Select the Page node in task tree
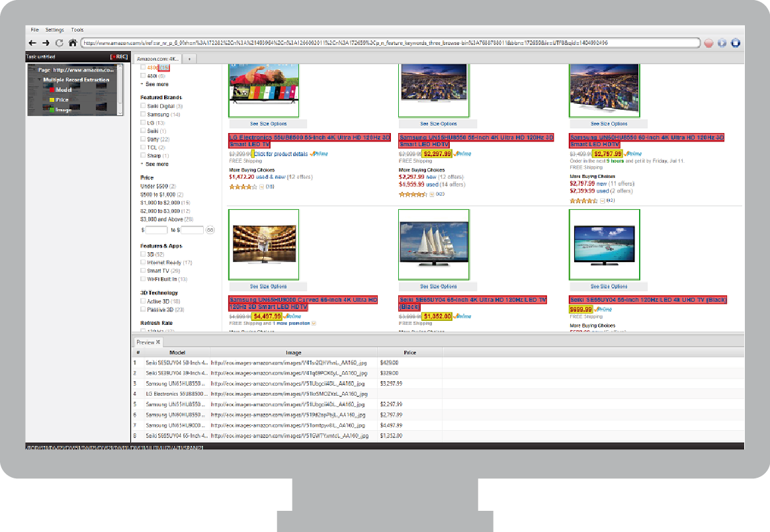This screenshot has height=532, width=770. point(76,69)
